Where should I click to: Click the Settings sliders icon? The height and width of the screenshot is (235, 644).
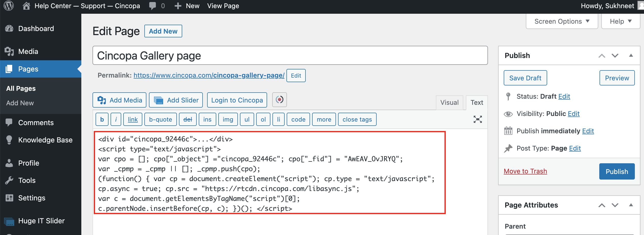pos(9,198)
